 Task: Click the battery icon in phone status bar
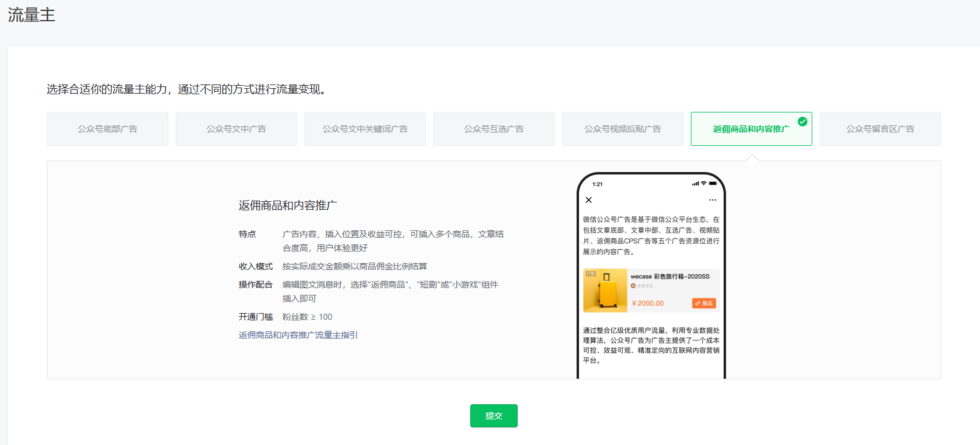(x=713, y=184)
